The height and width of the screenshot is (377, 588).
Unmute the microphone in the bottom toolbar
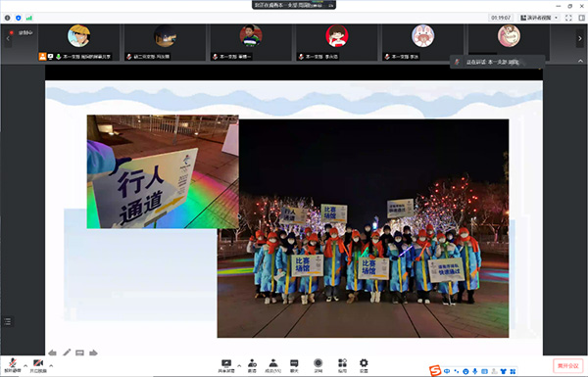coord(13,365)
